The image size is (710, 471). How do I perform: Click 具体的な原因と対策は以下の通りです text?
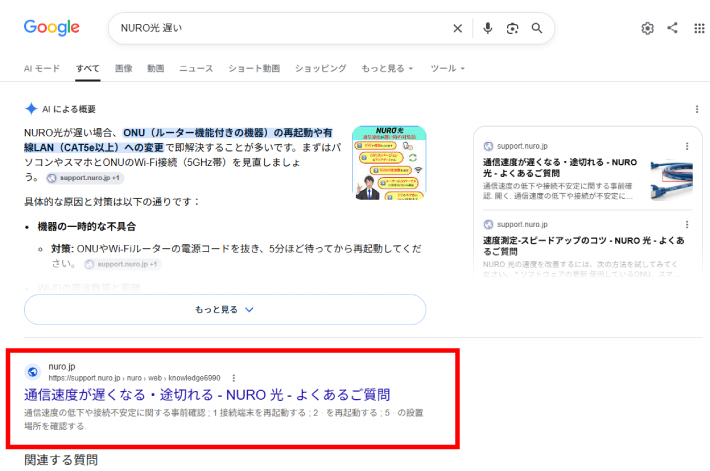pyautogui.click(x=111, y=202)
